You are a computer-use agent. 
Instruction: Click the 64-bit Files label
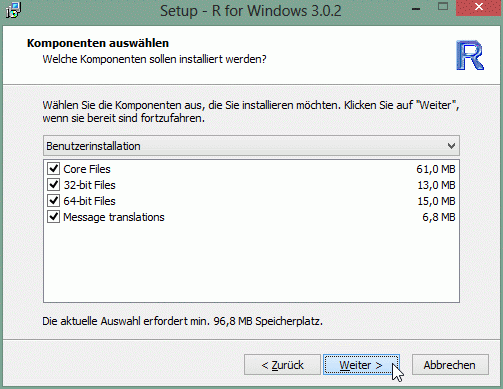coord(89,201)
